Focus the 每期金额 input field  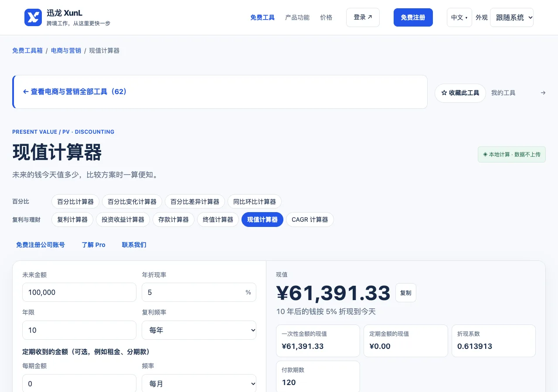79,384
